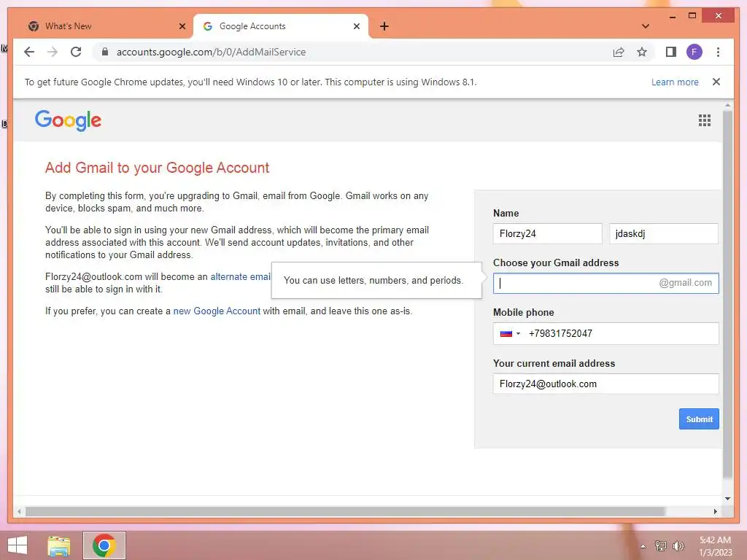Minimize the Chrome window
This screenshot has height=560, width=747.
(672, 16)
